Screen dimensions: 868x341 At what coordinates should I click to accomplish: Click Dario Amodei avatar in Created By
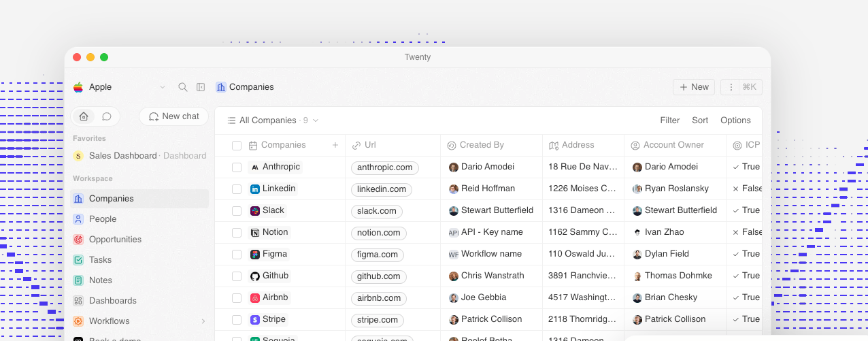(454, 167)
